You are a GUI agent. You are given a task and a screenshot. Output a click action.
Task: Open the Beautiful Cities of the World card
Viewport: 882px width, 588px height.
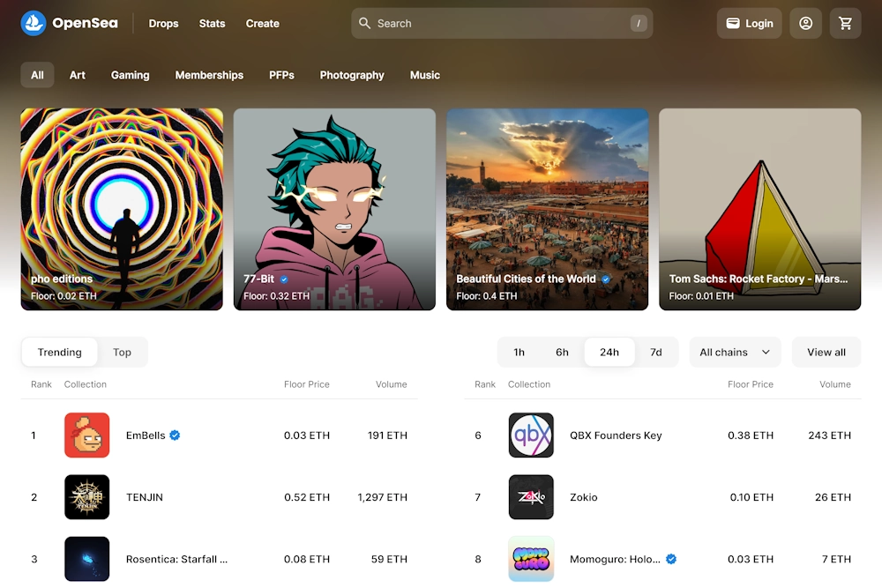point(547,209)
